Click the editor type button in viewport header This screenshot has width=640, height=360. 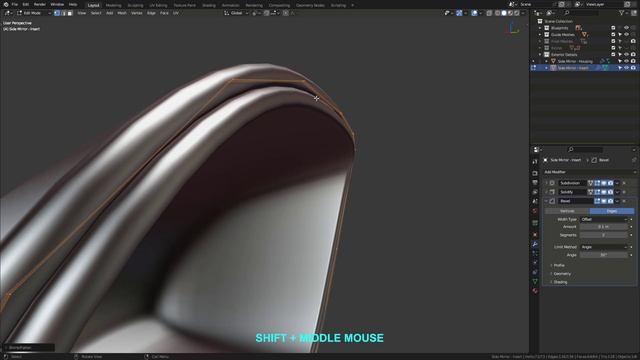8,13
